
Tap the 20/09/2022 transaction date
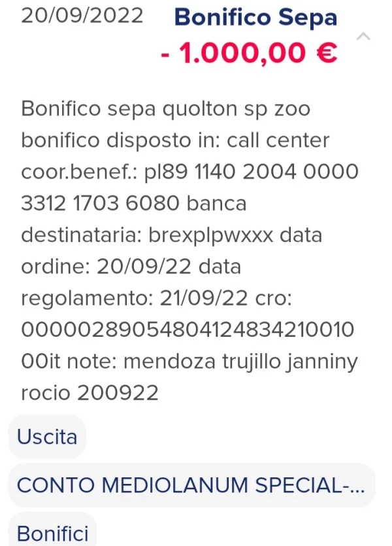click(x=82, y=16)
